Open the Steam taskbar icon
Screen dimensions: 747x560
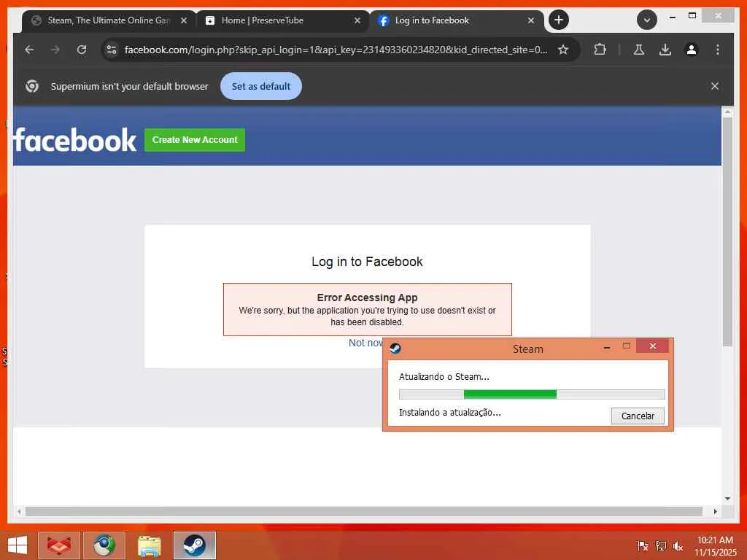[194, 545]
